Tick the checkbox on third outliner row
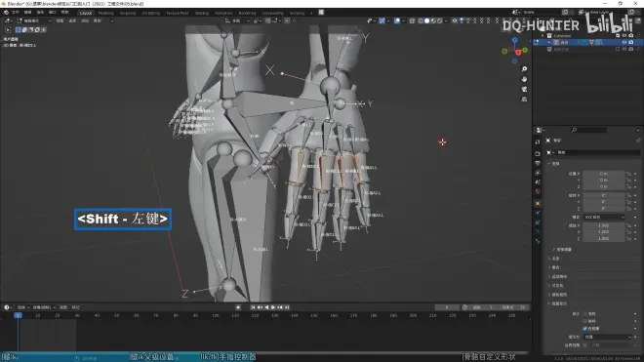 pyautogui.click(x=618, y=50)
